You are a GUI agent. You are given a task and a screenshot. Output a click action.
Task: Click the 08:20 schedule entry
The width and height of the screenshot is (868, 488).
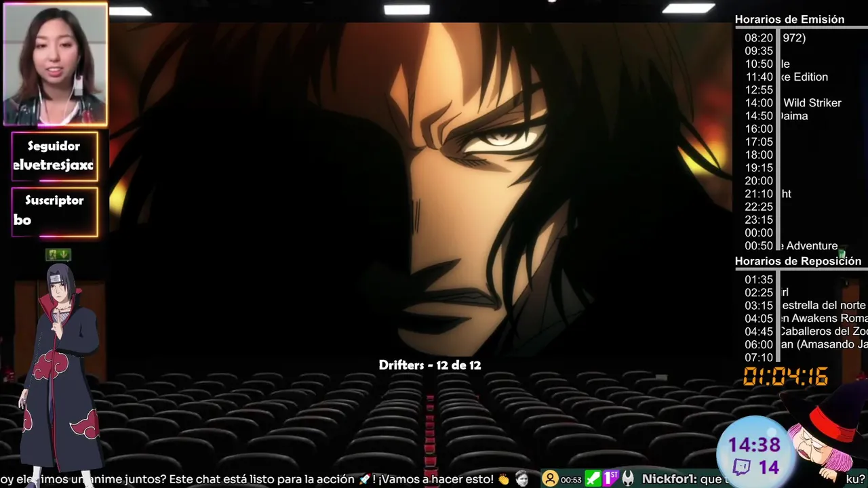[x=775, y=38]
